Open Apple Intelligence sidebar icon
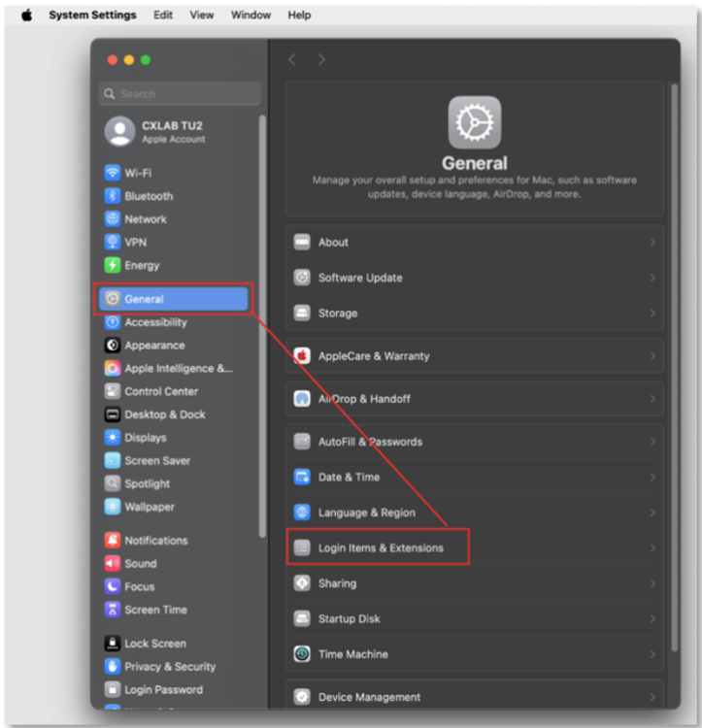Screen dimensions: 702x728 click(x=113, y=369)
